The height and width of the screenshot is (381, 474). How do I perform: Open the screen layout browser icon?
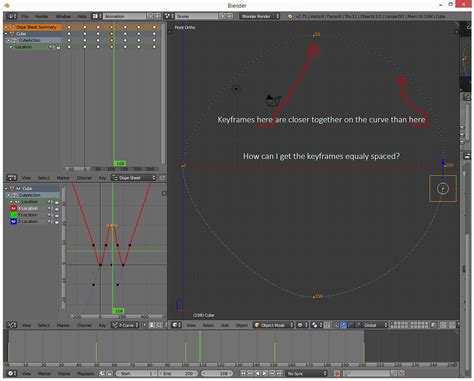pyautogui.click(x=97, y=16)
